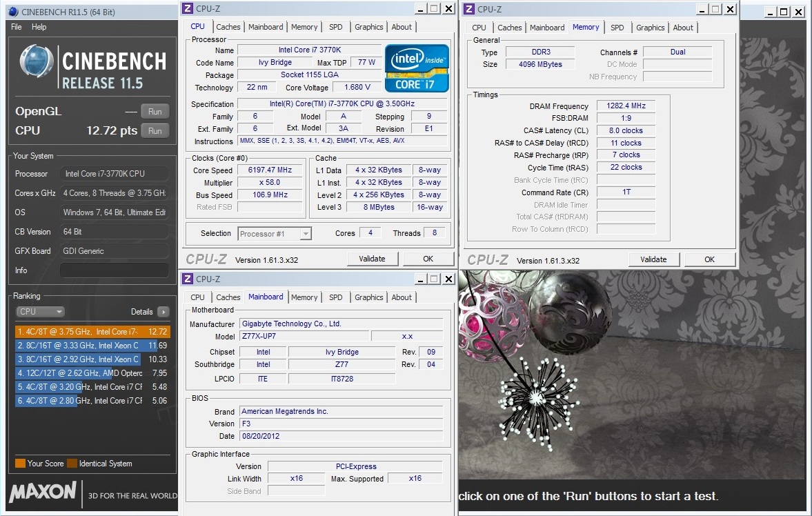Click 'Identical System' legend color square
Image resolution: width=812 pixels, height=516 pixels.
(x=72, y=463)
